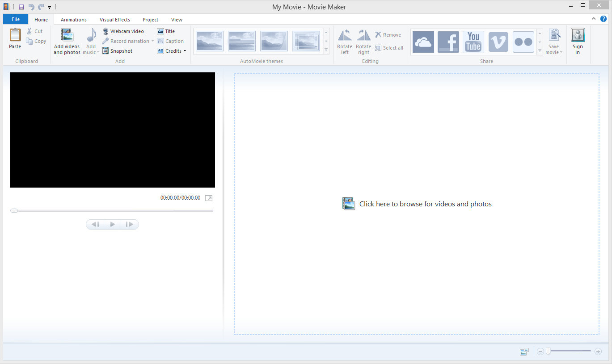The image size is (612, 364).
Task: Take a Snapshot of the preview
Action: click(x=118, y=51)
